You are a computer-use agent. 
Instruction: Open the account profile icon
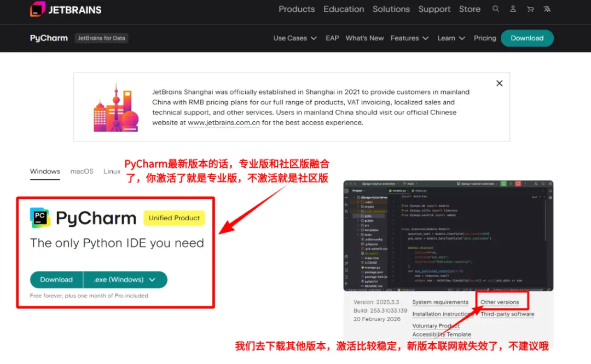513,9
